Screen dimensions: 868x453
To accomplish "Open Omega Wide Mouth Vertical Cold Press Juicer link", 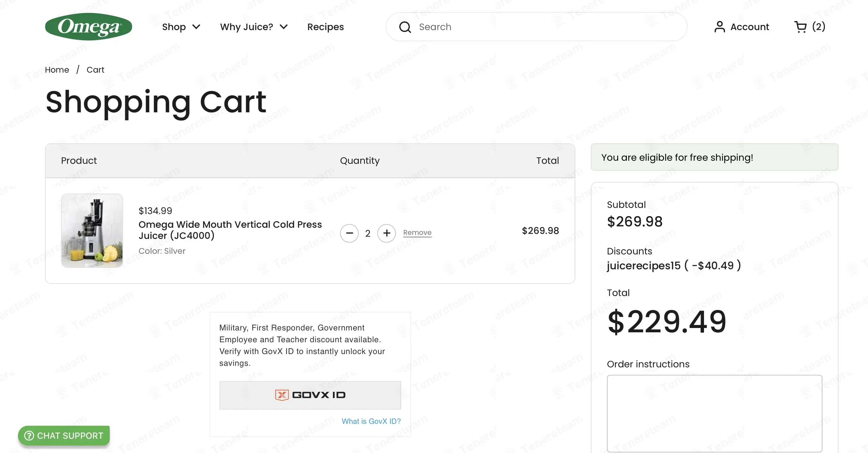I will coord(230,230).
